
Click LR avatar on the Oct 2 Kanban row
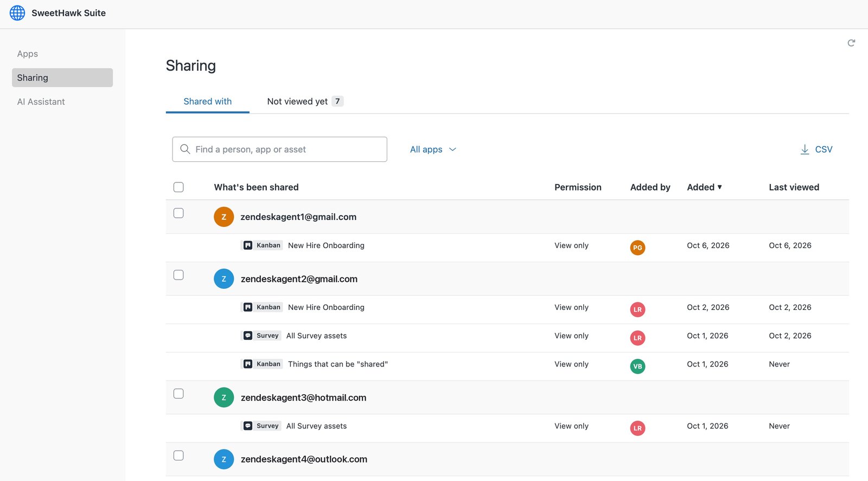[637, 309]
